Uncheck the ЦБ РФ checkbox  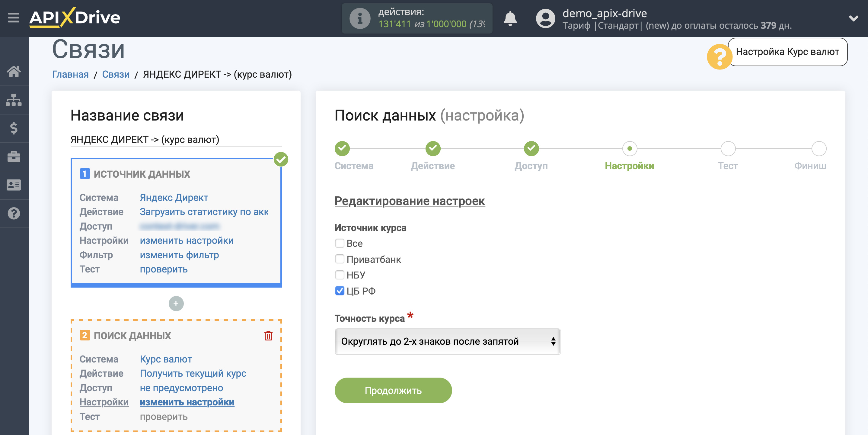pyautogui.click(x=340, y=291)
